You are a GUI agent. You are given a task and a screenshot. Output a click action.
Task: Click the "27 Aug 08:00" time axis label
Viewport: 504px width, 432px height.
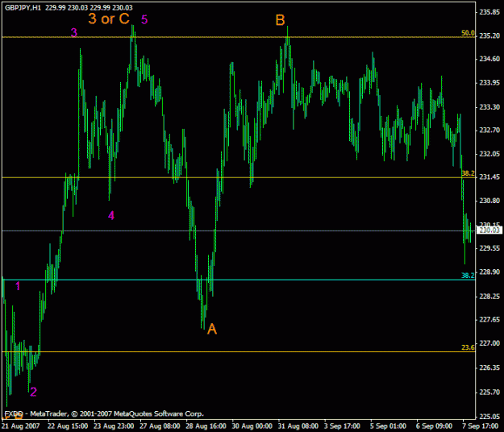click(x=160, y=426)
